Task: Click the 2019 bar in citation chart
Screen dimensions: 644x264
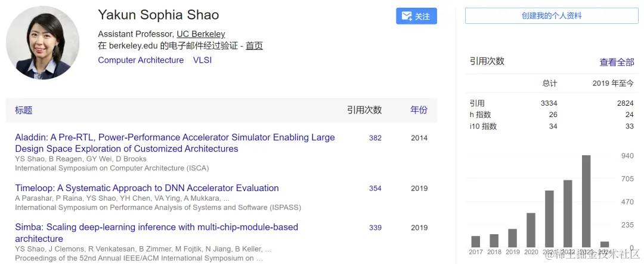Action: point(512,238)
